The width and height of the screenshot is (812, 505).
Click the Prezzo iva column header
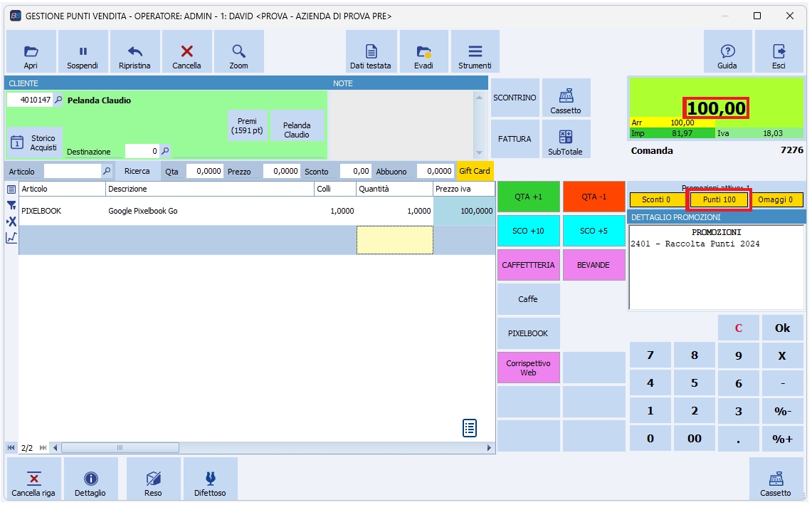463,189
